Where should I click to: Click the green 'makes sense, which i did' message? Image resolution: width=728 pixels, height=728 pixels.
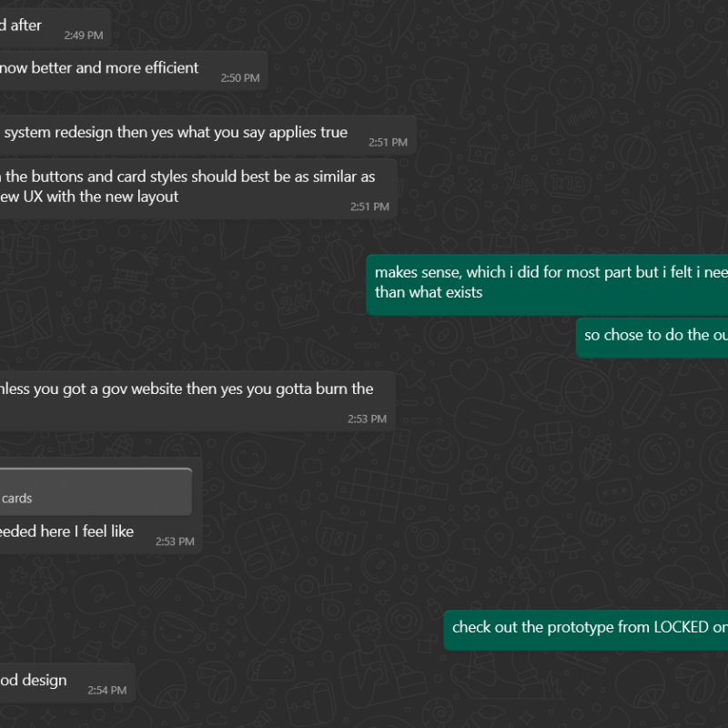coord(547,285)
